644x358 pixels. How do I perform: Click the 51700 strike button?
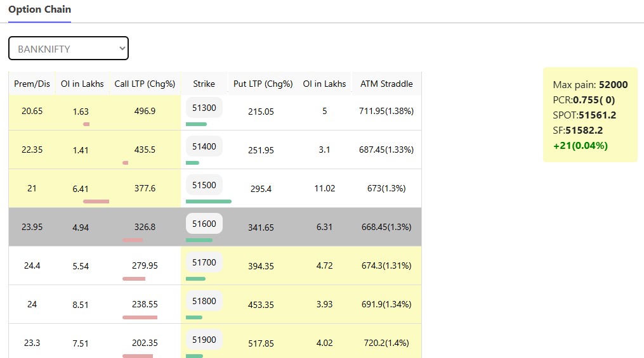click(204, 262)
